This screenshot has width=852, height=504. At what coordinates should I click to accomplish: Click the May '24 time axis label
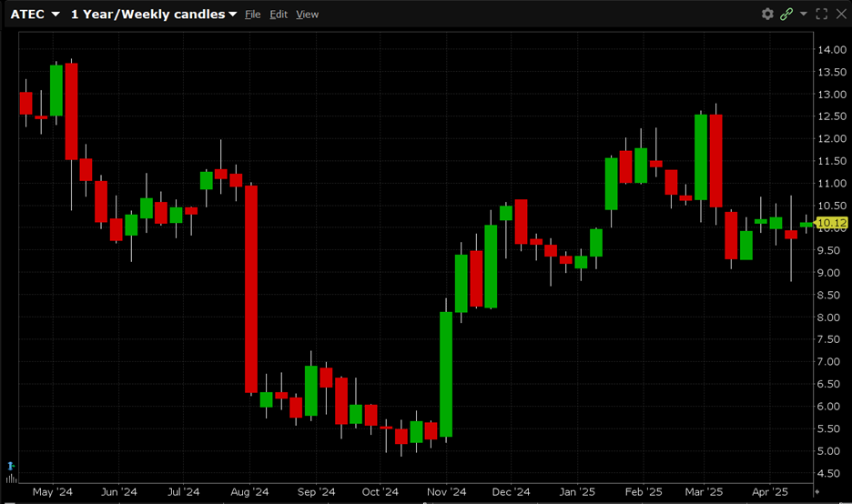[x=52, y=492]
